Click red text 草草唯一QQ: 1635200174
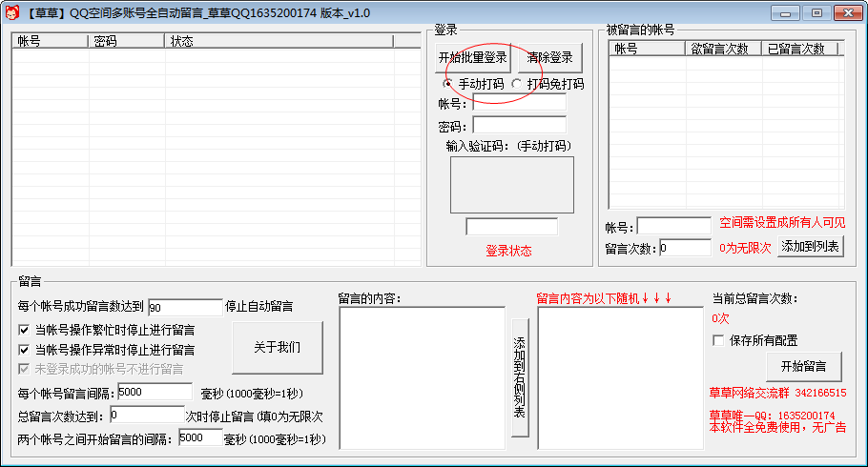The width and height of the screenshot is (868, 467). coord(772,415)
